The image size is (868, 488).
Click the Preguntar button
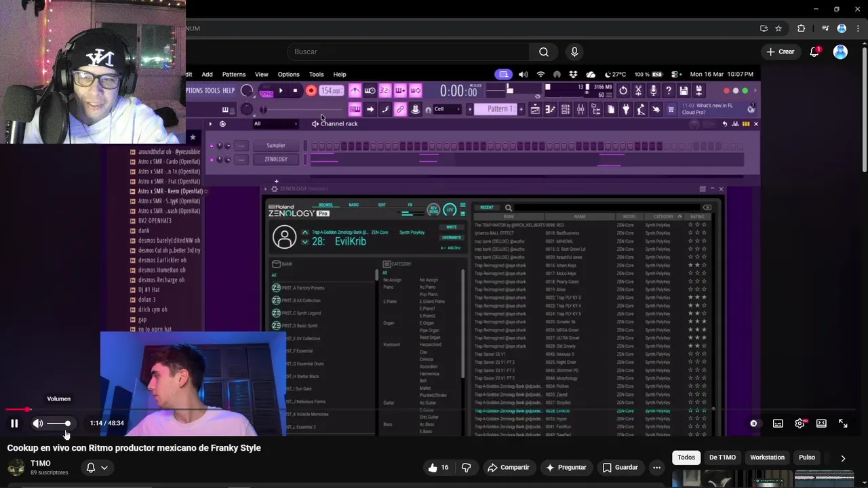[x=566, y=468]
